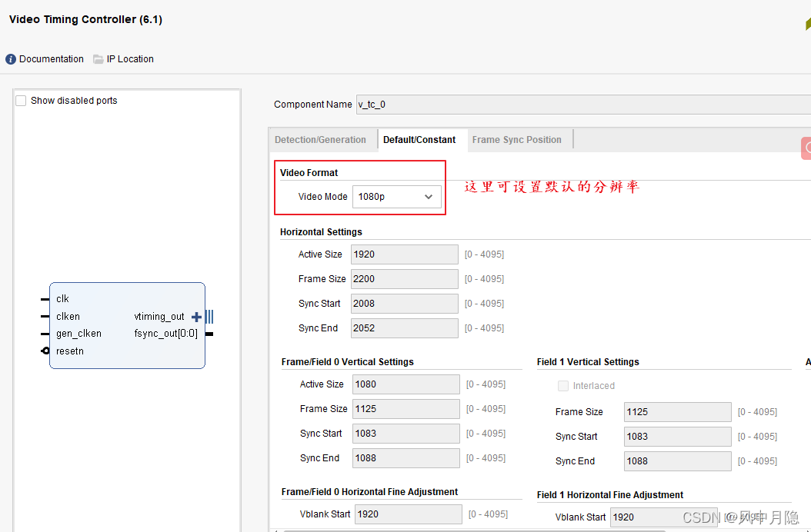Click the resetn port on the IP block

(x=69, y=351)
